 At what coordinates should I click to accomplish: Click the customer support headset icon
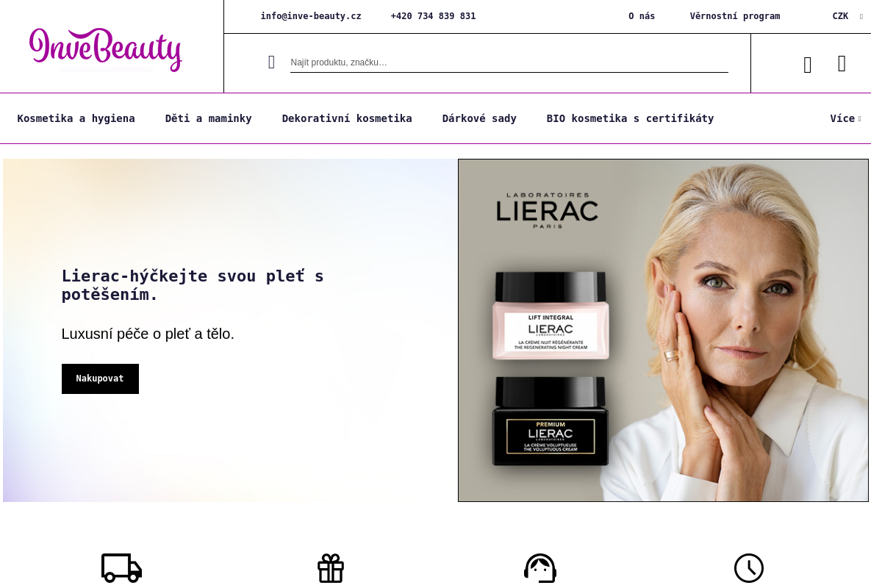point(540,568)
